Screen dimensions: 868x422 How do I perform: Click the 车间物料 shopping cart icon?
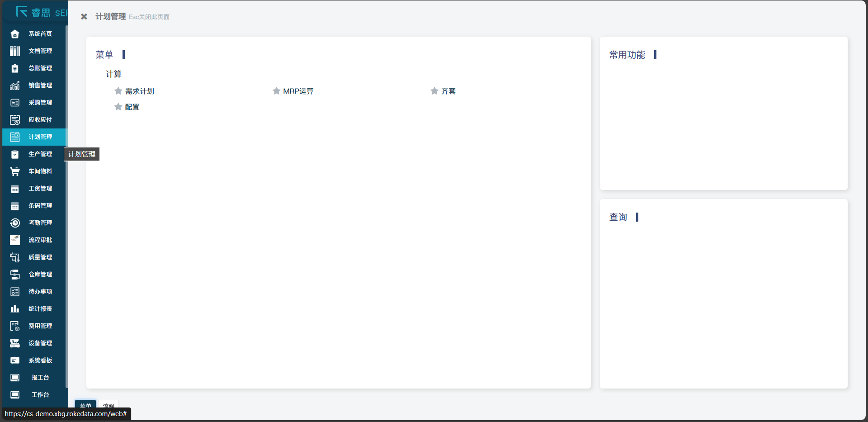(15, 171)
